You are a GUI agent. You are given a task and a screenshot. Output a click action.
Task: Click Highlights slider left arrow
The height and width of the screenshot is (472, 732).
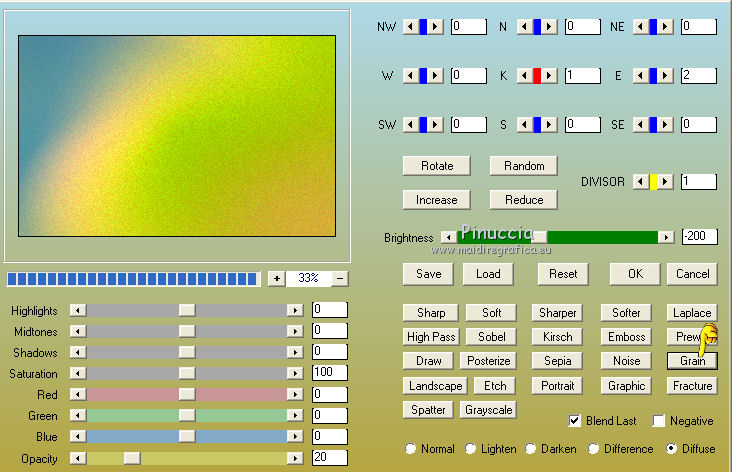(78, 310)
